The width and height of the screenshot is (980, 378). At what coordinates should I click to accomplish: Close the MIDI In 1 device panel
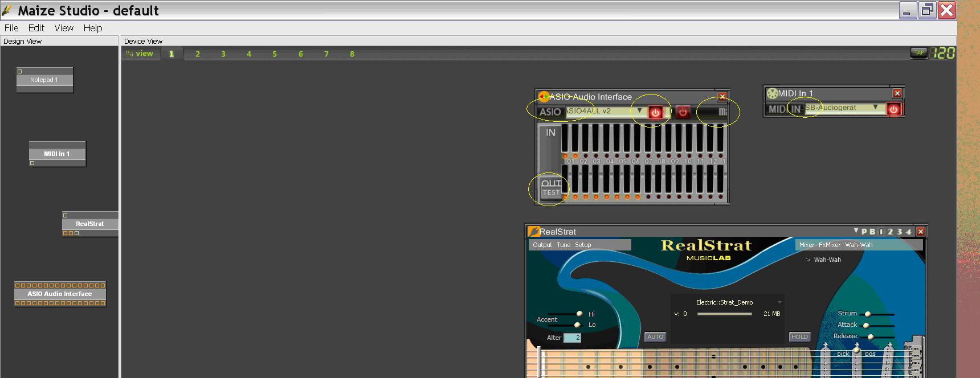click(x=897, y=93)
